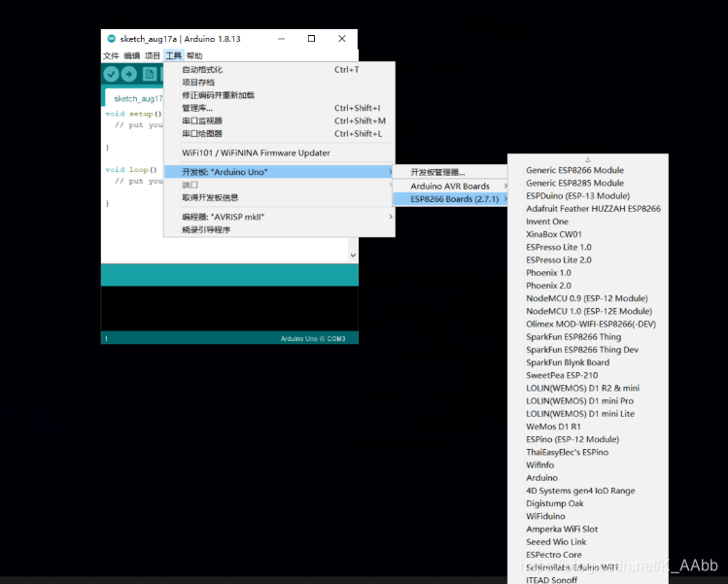Image resolution: width=728 pixels, height=584 pixels.
Task: Select 取得开发板信息 entry
Action: pos(279,198)
